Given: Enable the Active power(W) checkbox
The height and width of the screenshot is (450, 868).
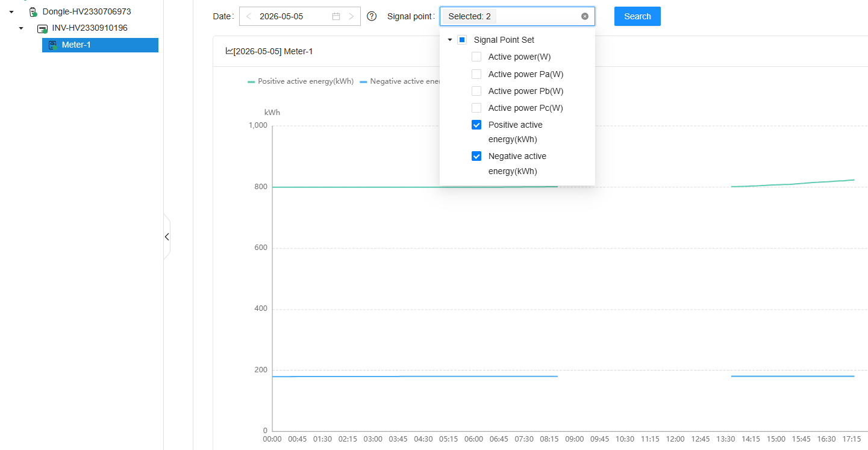Looking at the screenshot, I should (476, 57).
